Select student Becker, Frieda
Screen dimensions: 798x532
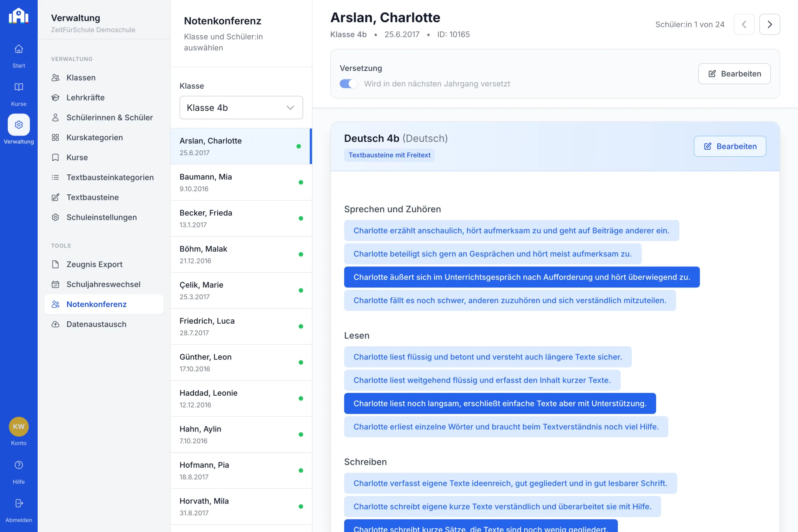(x=241, y=218)
